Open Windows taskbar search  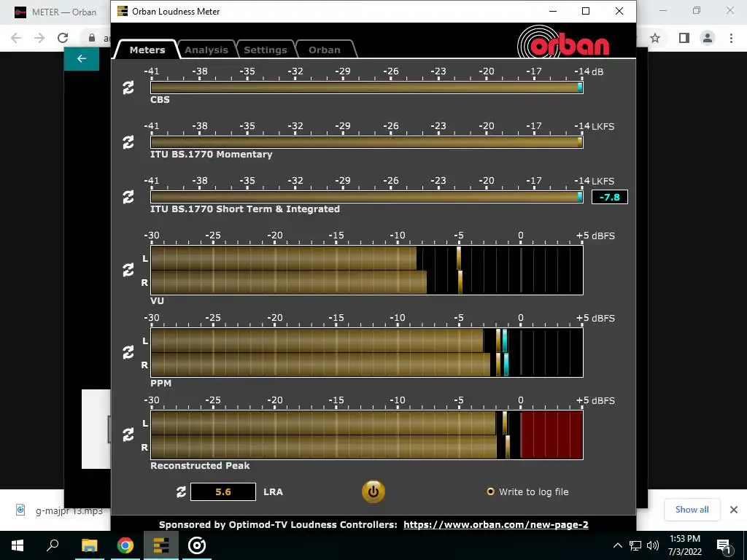[53, 545]
